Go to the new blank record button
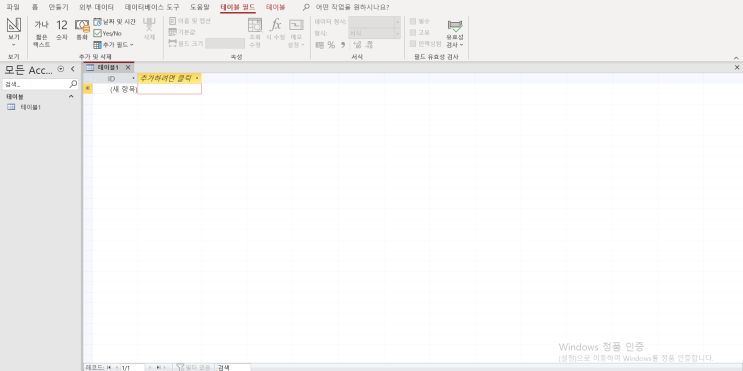Image resolution: width=743 pixels, height=371 pixels. [166, 367]
